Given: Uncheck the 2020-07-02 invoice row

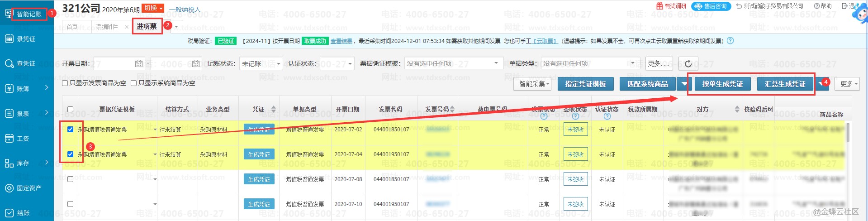Looking at the screenshot, I should coord(70,130).
